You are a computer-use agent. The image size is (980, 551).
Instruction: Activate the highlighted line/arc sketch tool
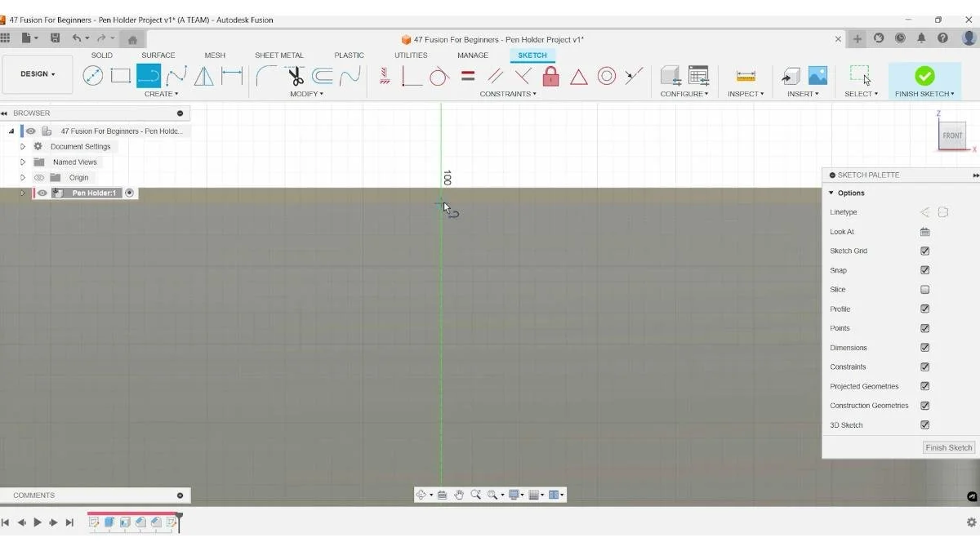coord(149,76)
